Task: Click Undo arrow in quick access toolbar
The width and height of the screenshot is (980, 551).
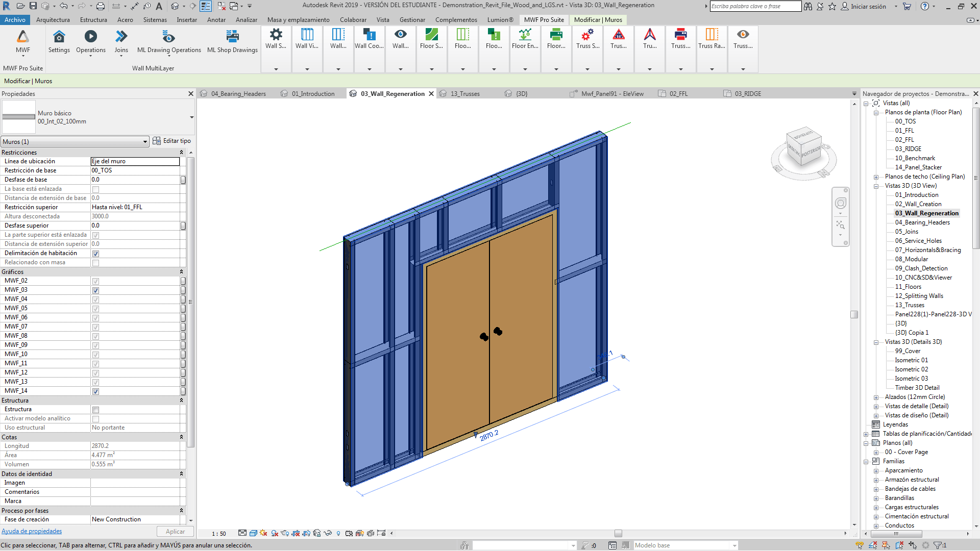Action: click(63, 6)
